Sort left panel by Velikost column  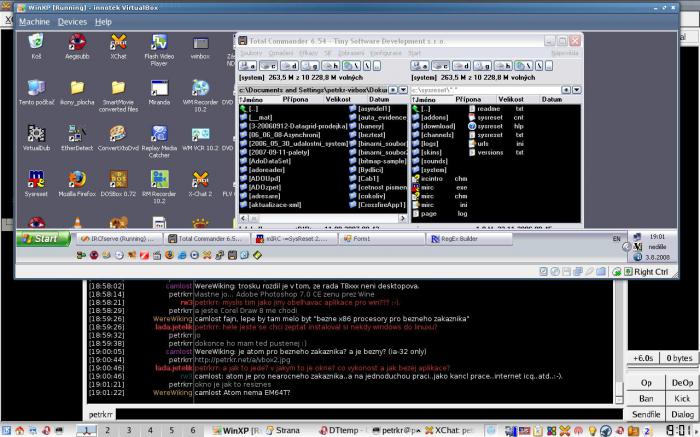coord(338,99)
